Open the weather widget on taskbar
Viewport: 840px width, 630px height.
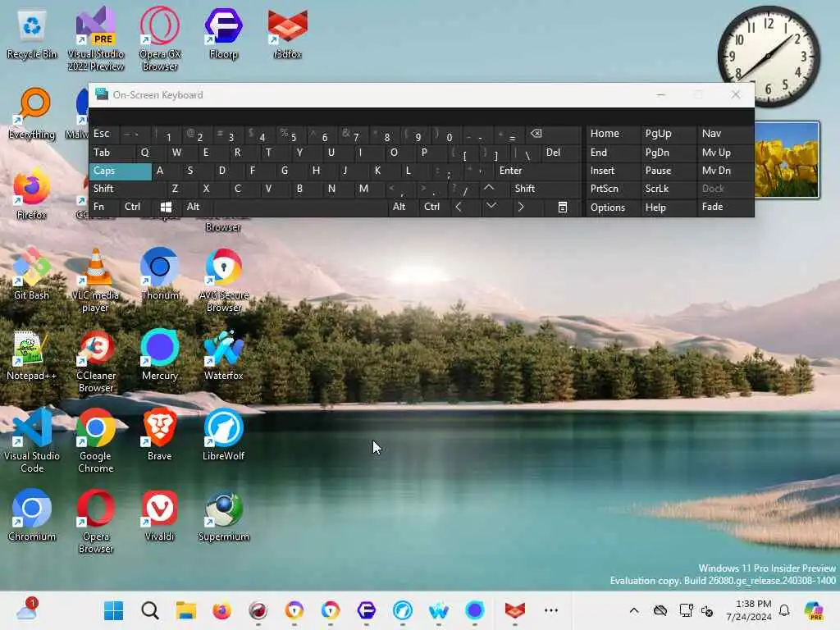pos(27,609)
